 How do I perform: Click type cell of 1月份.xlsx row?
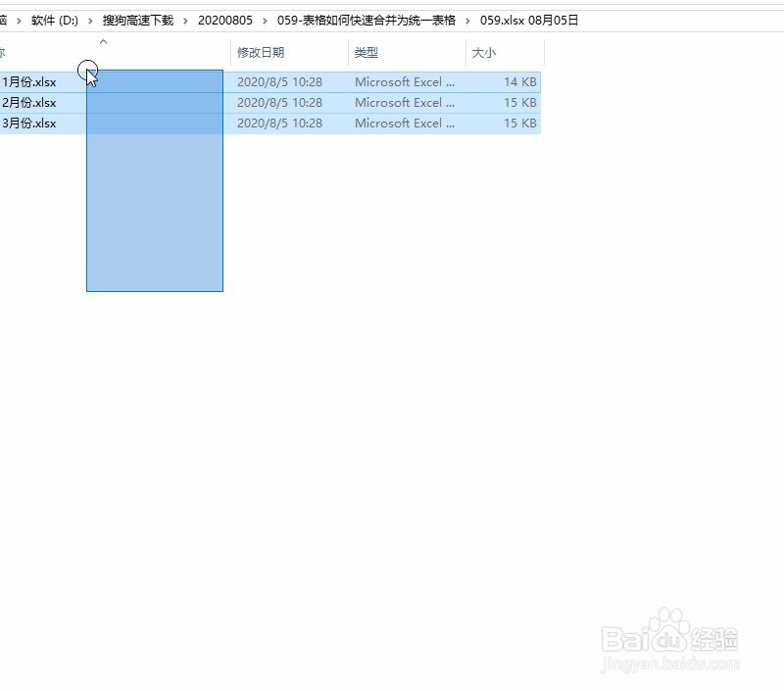click(x=405, y=82)
